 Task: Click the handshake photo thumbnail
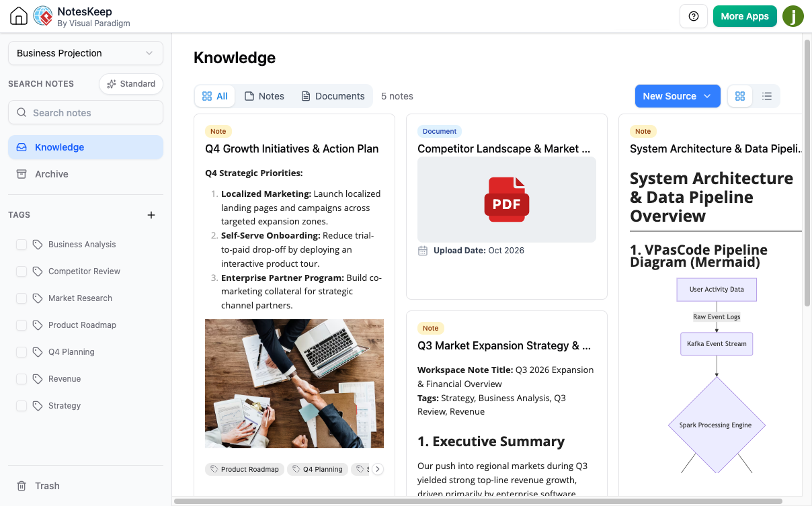tap(294, 384)
